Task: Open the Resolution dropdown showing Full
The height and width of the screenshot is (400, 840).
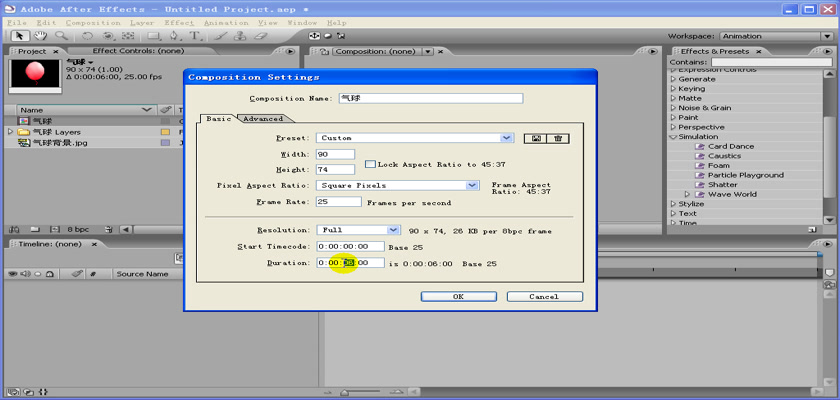Action: [358, 230]
